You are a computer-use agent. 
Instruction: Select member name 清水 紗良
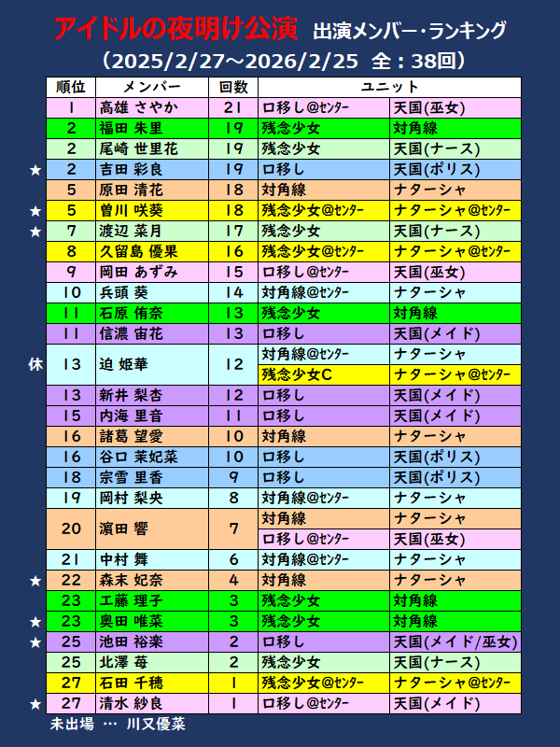131,704
